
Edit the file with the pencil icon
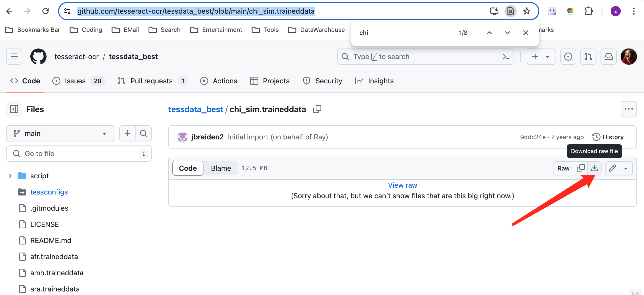coord(612,168)
